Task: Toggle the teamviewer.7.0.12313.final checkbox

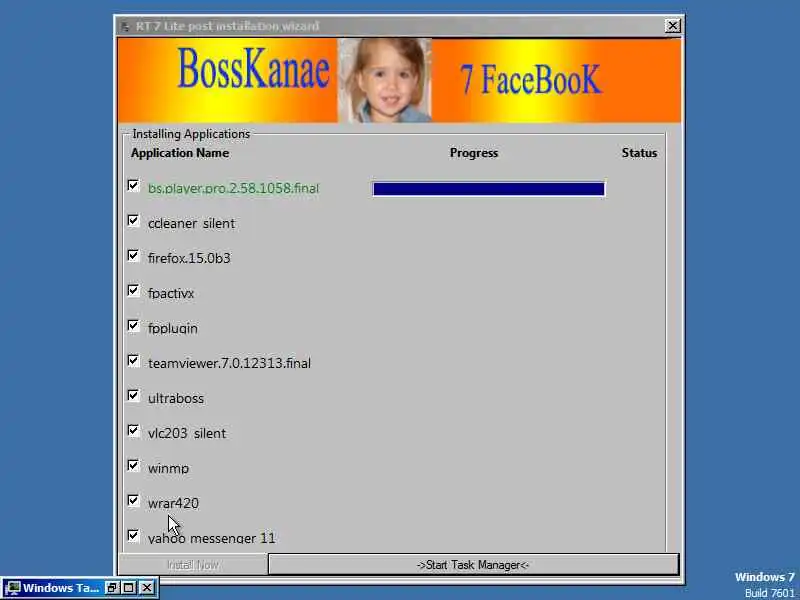Action: [133, 361]
